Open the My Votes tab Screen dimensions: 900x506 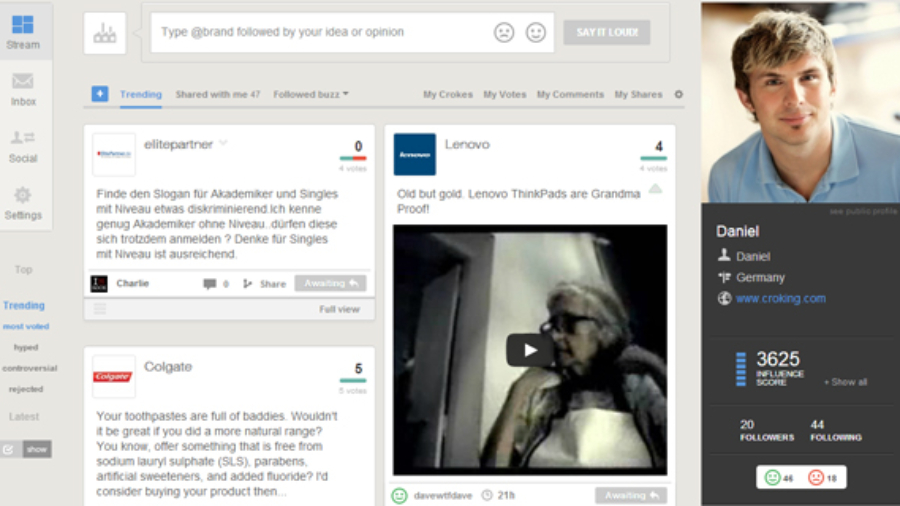[x=505, y=94]
